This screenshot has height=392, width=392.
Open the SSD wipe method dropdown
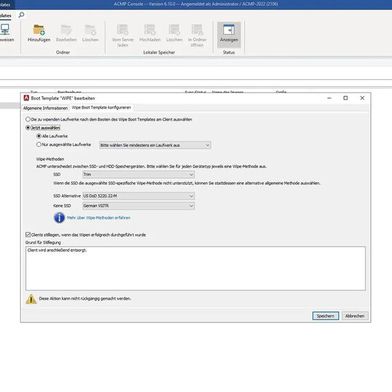138,174
